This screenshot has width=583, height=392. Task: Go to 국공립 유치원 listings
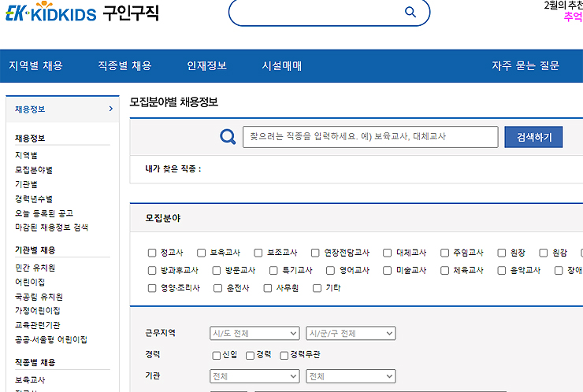tap(39, 297)
